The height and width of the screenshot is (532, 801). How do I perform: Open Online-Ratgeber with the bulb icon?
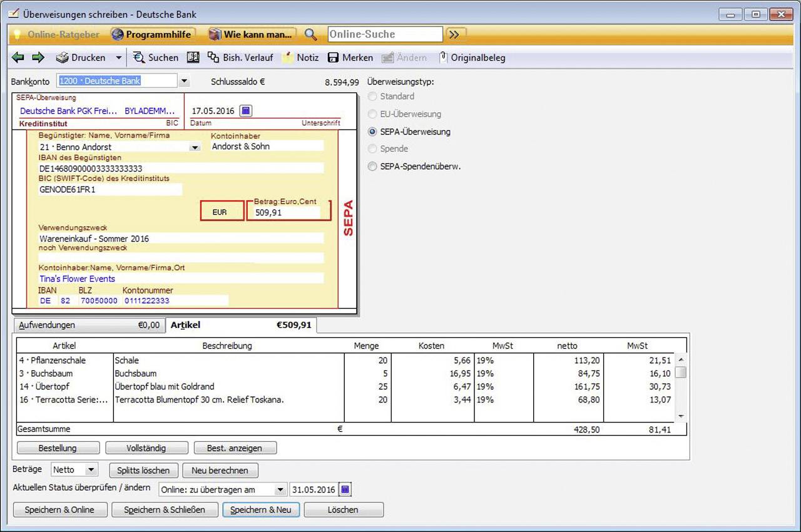[x=57, y=34]
